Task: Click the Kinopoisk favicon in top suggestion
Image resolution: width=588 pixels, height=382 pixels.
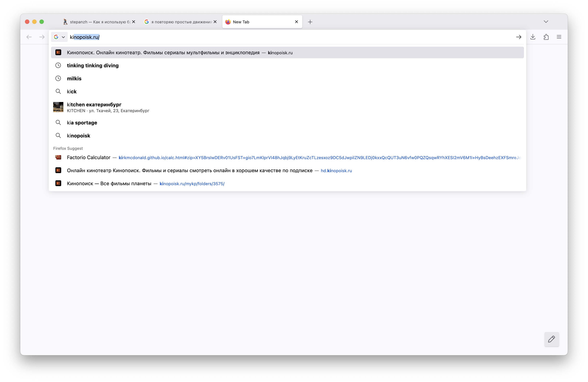Action: (x=58, y=52)
